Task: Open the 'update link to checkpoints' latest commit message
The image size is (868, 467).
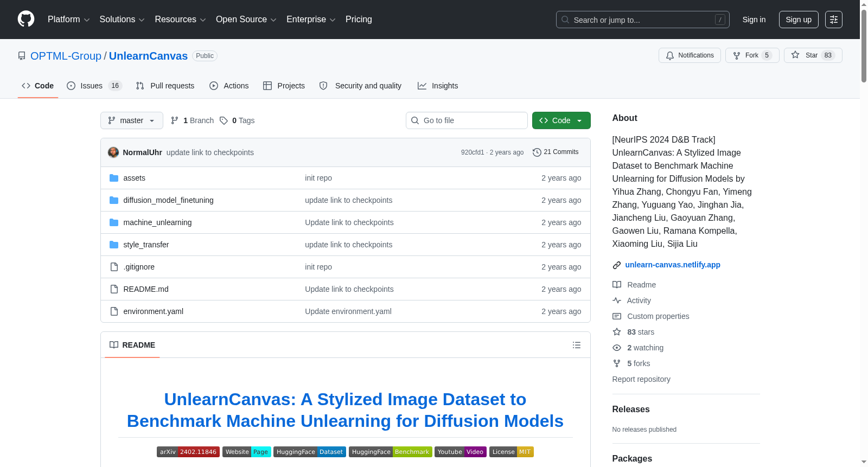Action: point(210,152)
